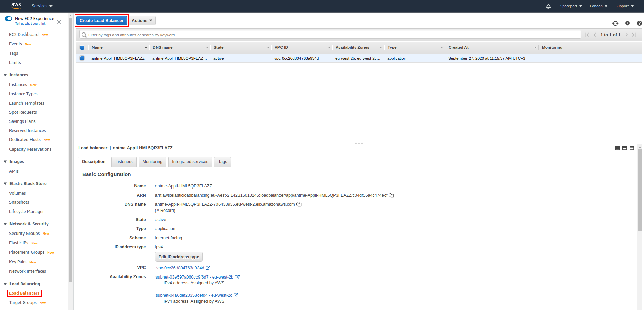
Task: Open EC2 Dashboard in sidebar
Action: click(24, 35)
